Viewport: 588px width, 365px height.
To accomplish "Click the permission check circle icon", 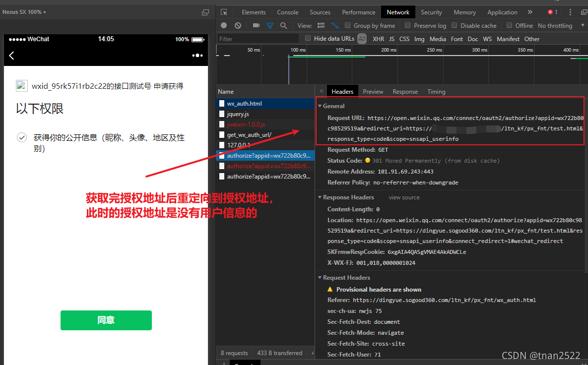I will (22, 137).
